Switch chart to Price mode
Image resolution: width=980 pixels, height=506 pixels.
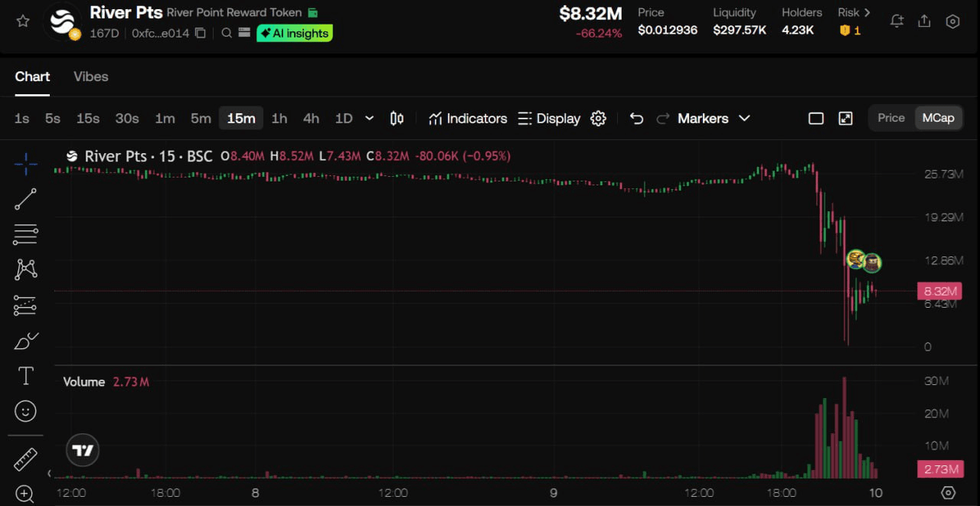tap(891, 118)
